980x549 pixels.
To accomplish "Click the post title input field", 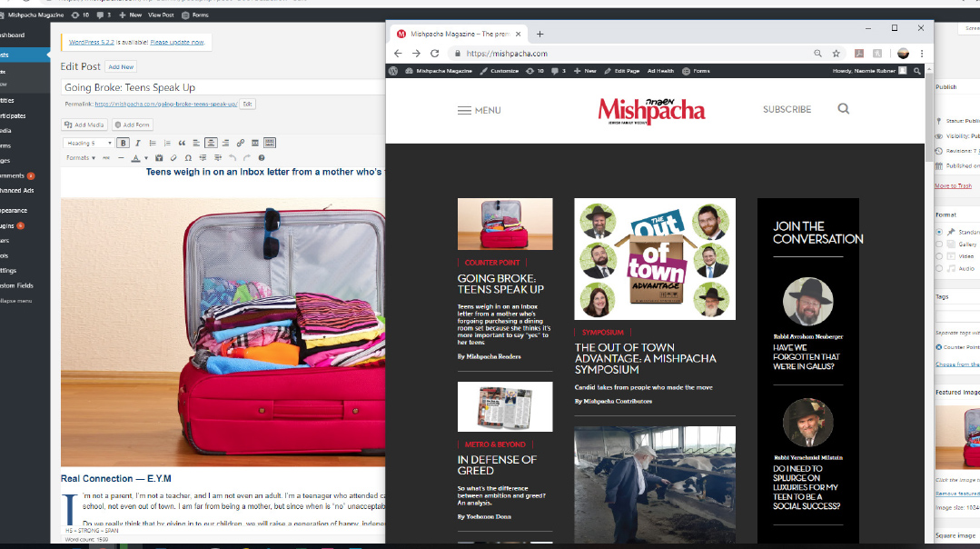I will [223, 87].
